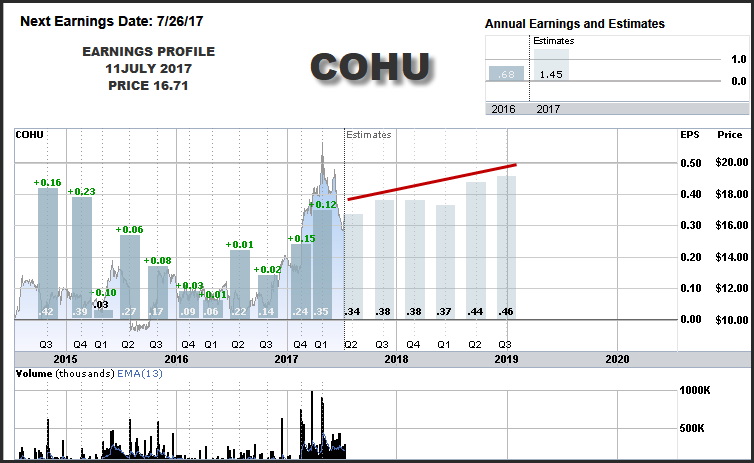The width and height of the screenshot is (754, 463).
Task: Click the 0.40 EPS axis label
Action: pos(691,194)
